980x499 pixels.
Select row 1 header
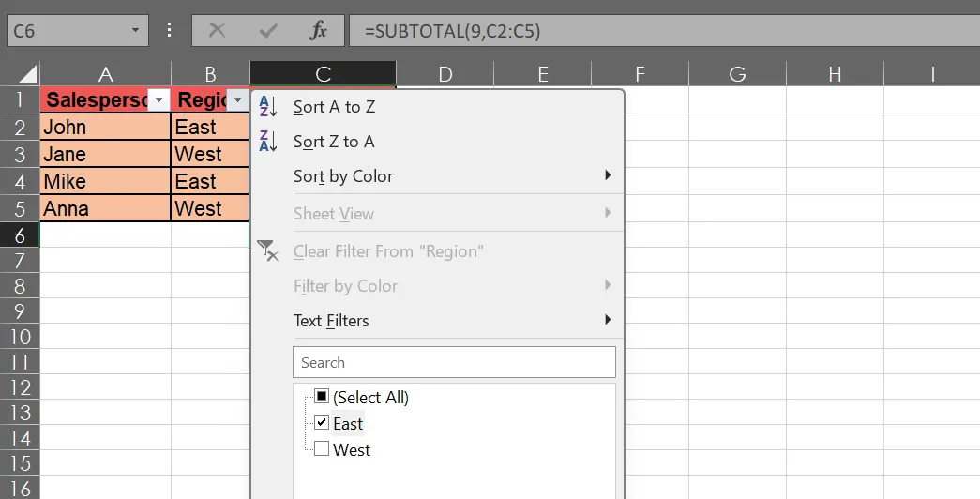20,99
